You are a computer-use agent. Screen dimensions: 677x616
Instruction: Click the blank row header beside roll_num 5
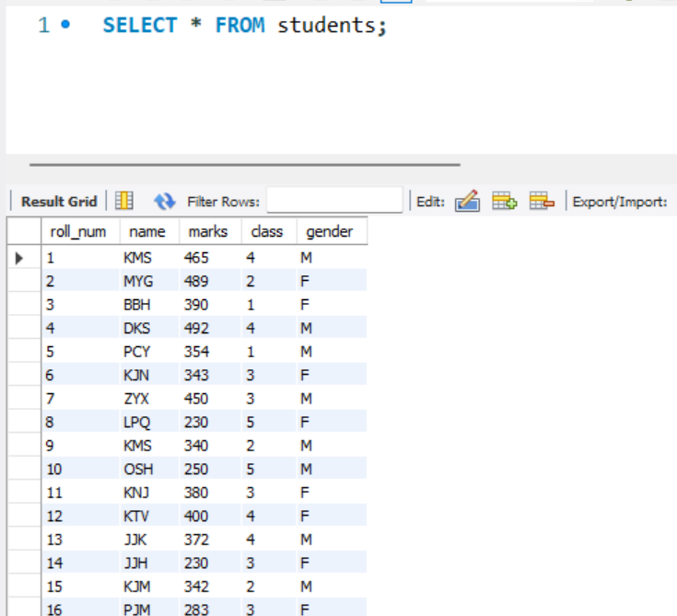[21, 352]
